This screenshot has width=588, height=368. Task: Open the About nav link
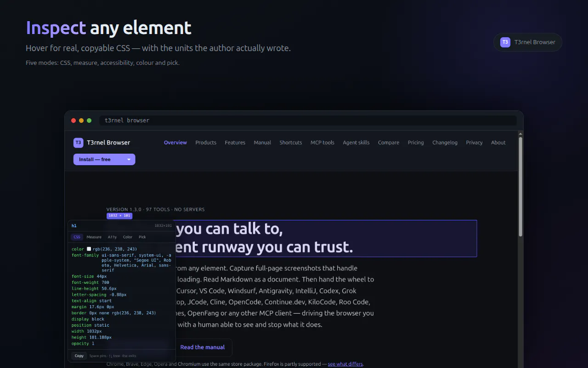(x=498, y=143)
